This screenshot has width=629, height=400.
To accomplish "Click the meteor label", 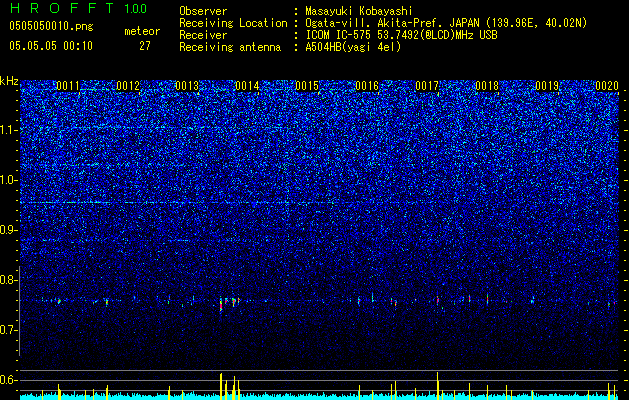I will pyautogui.click(x=142, y=31).
